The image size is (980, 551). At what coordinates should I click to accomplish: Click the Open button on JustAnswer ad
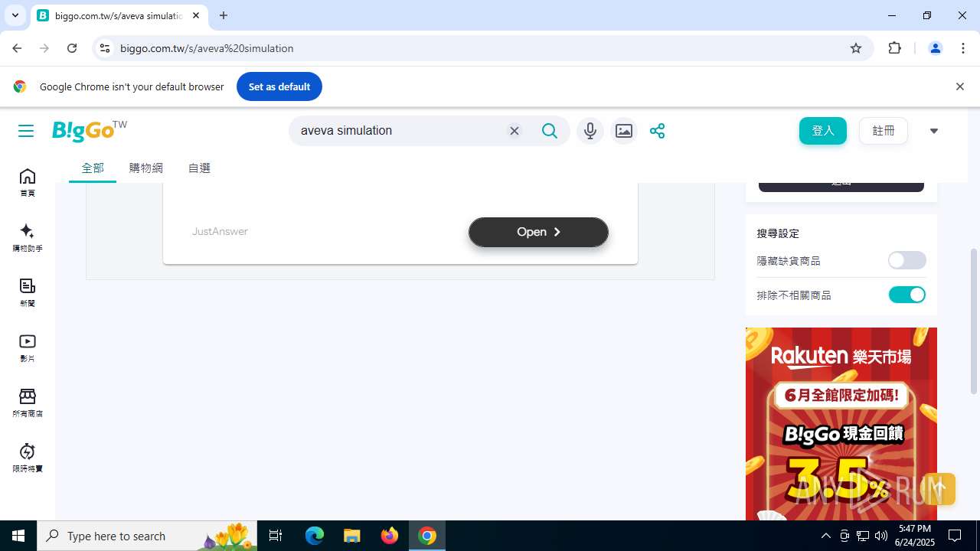(538, 232)
